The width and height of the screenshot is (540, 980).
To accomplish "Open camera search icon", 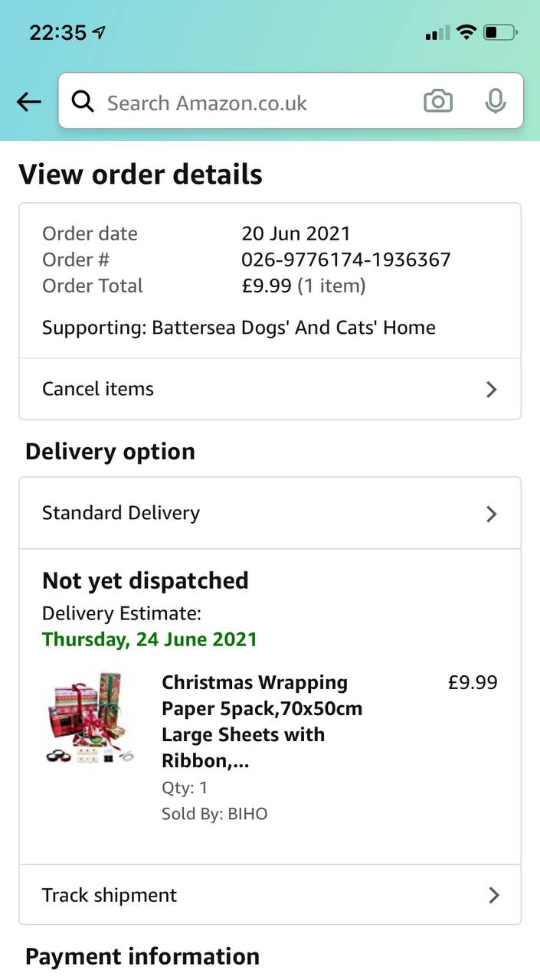I will (438, 101).
